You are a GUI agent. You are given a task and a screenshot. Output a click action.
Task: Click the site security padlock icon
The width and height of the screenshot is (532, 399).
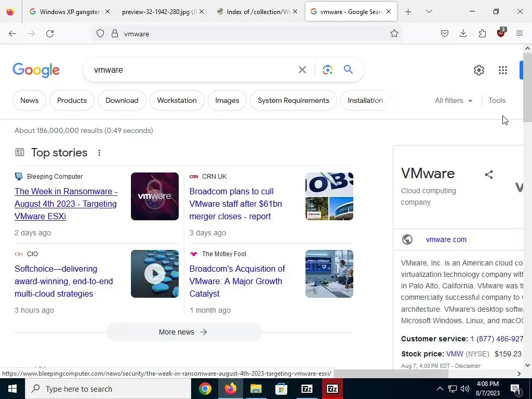coord(115,34)
